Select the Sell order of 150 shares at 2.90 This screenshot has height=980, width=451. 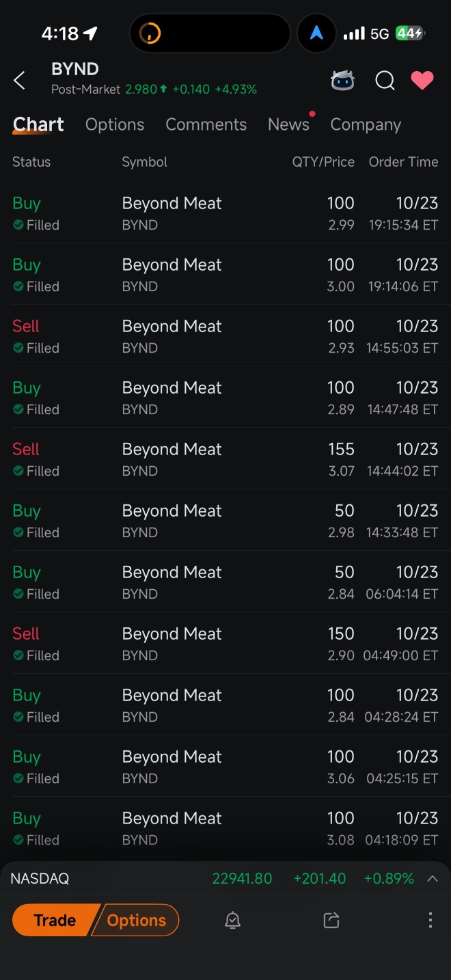(x=225, y=643)
